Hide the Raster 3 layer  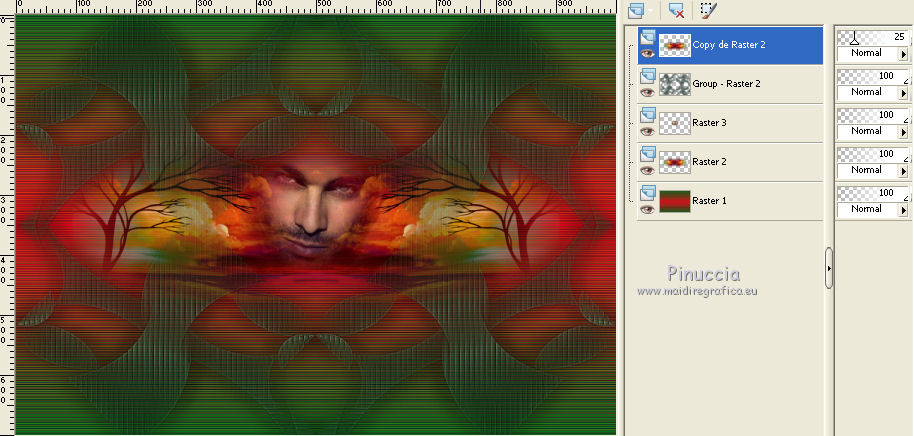pyautogui.click(x=647, y=131)
